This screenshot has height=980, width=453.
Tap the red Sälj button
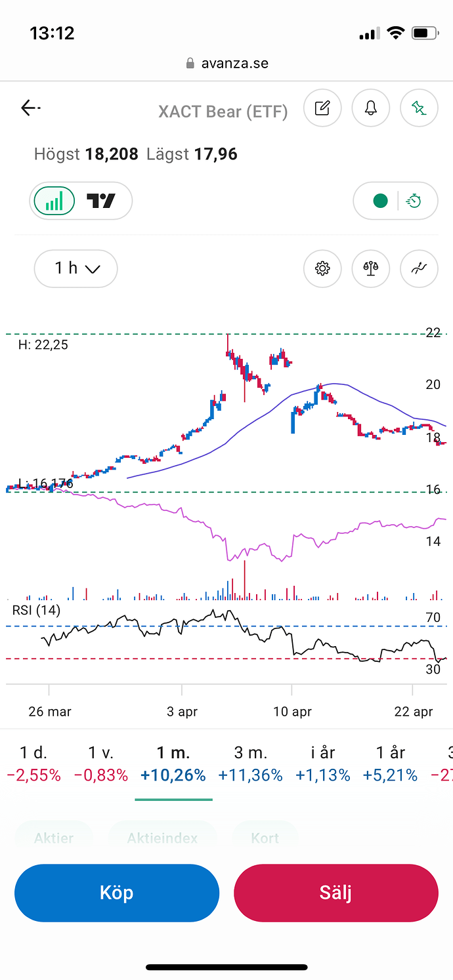coord(336,893)
